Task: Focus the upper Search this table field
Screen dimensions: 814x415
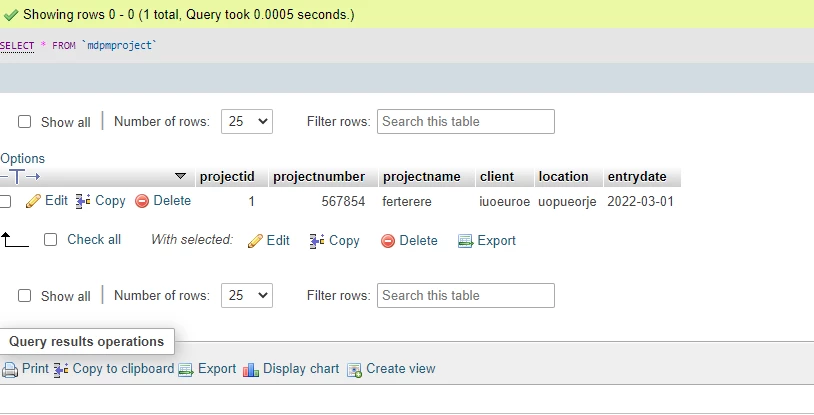Action: (466, 122)
